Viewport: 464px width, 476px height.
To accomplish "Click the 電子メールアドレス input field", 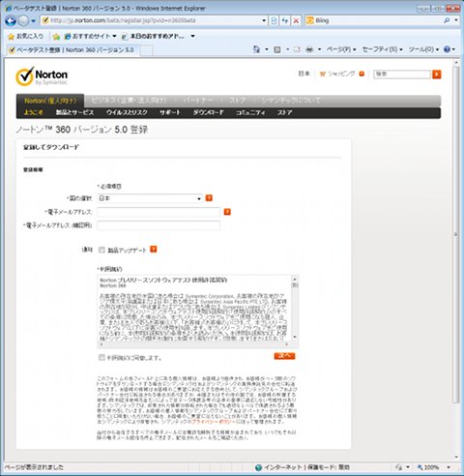I will (x=159, y=212).
